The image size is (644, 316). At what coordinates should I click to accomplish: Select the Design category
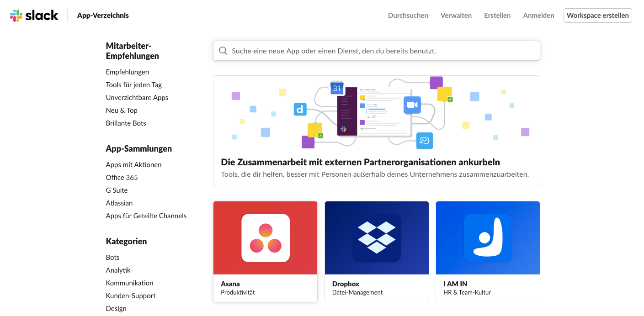point(116,308)
